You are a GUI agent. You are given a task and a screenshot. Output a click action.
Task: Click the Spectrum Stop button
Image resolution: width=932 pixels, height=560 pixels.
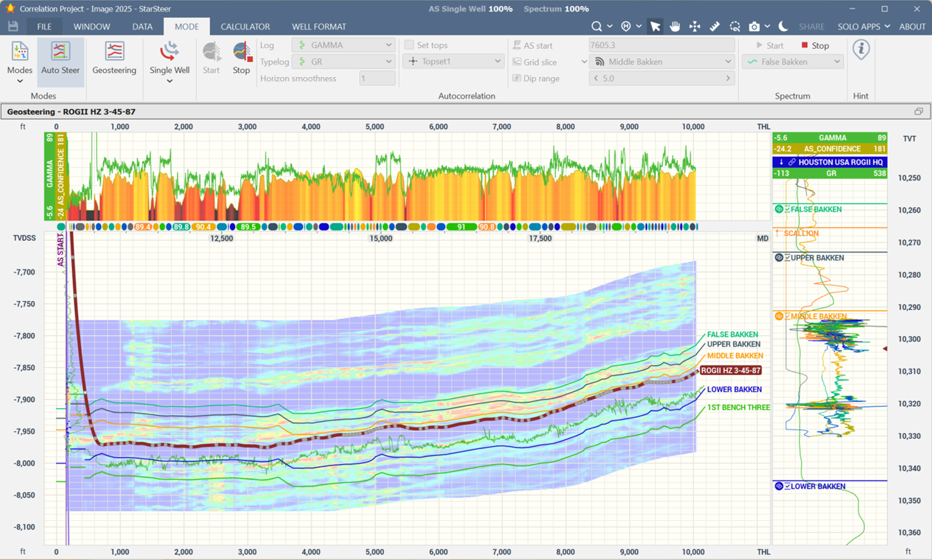point(815,45)
